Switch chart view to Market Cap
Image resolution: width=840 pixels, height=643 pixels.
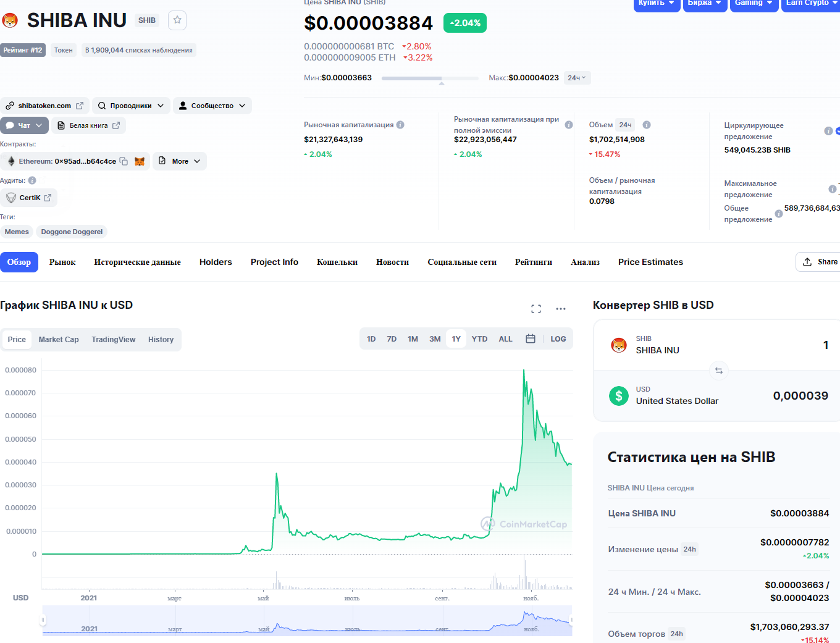coord(59,340)
